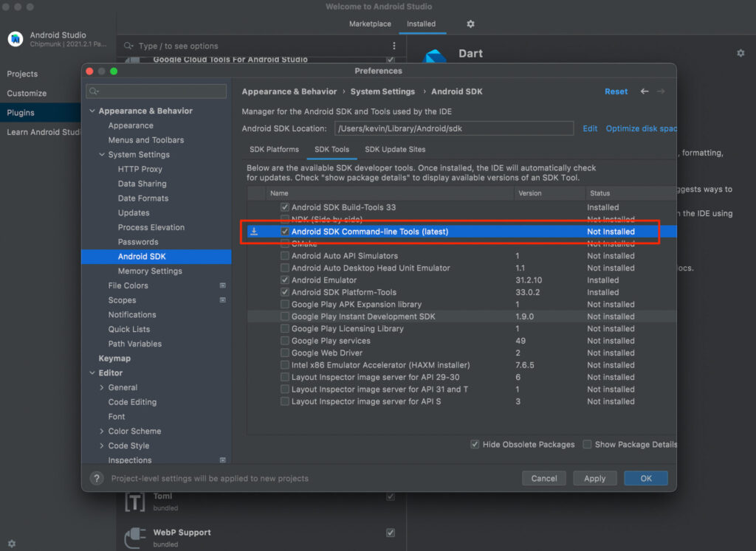Check Android Auto API Simulators checkbox
756x551 pixels.
coord(285,256)
